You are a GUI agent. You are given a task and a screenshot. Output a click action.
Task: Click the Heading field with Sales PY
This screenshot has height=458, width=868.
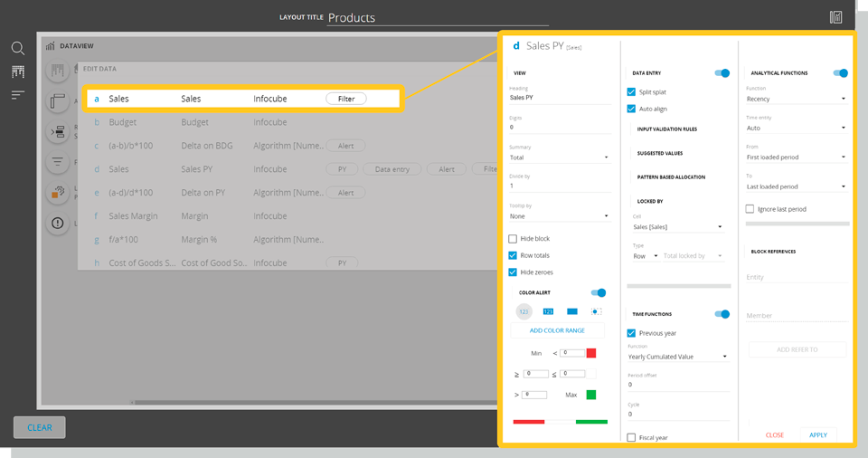559,98
